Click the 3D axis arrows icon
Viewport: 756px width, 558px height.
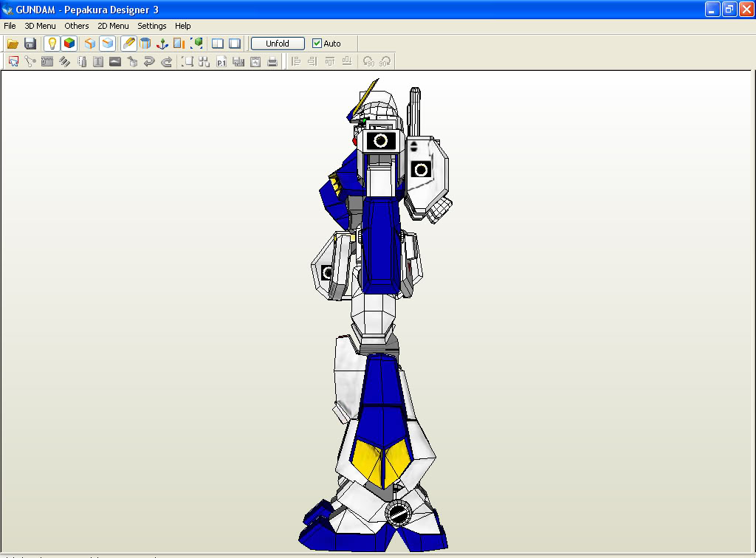[x=162, y=44]
